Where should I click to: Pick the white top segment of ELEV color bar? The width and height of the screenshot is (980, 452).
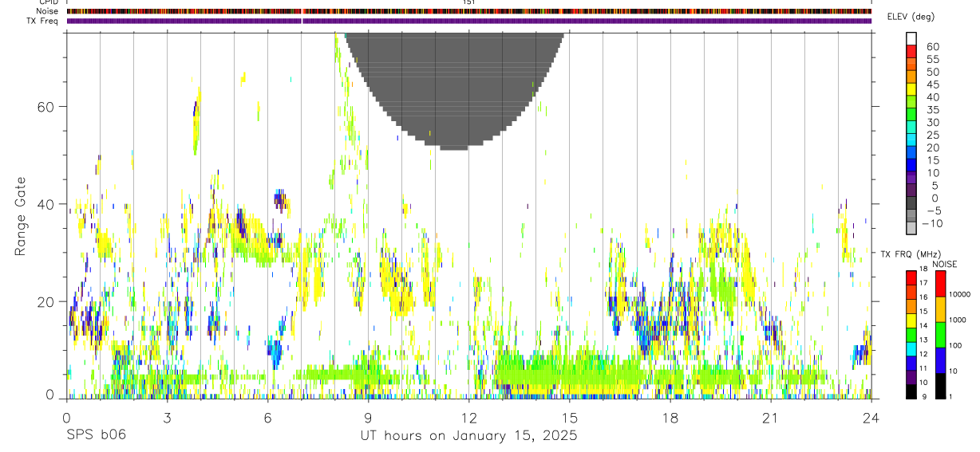(911, 38)
